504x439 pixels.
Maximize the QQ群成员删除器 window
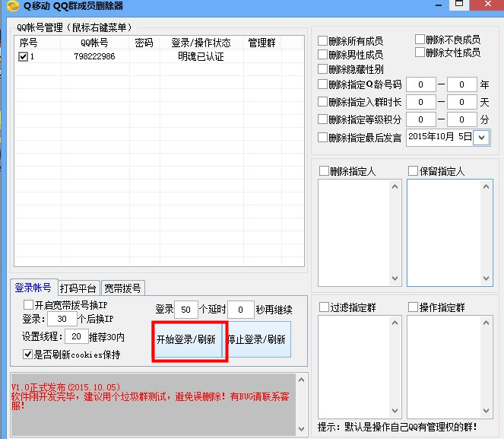click(459, 4)
